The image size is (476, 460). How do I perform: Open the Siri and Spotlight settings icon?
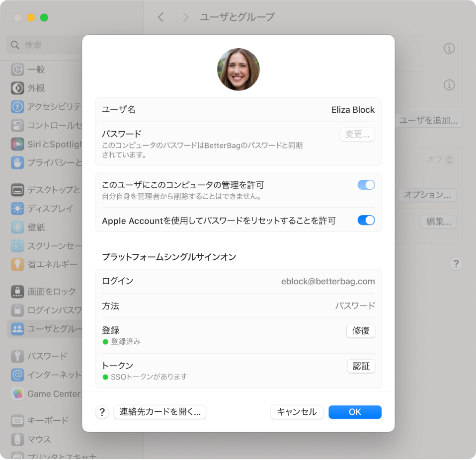[16, 144]
